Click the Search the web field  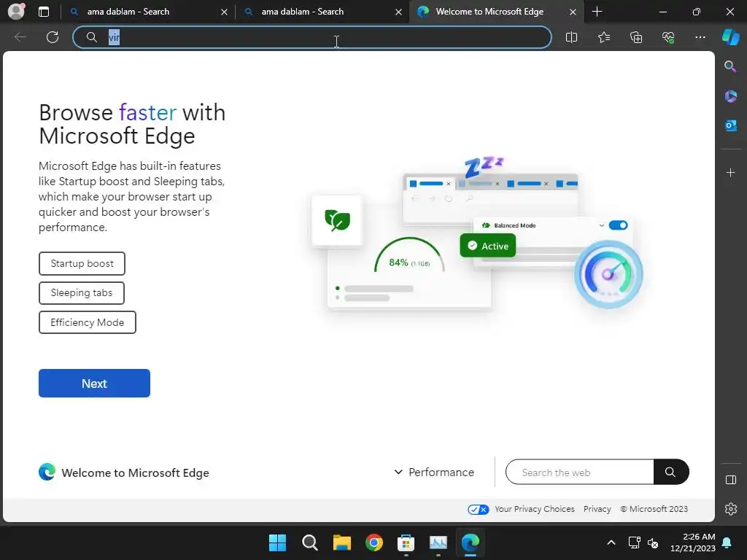[580, 472]
